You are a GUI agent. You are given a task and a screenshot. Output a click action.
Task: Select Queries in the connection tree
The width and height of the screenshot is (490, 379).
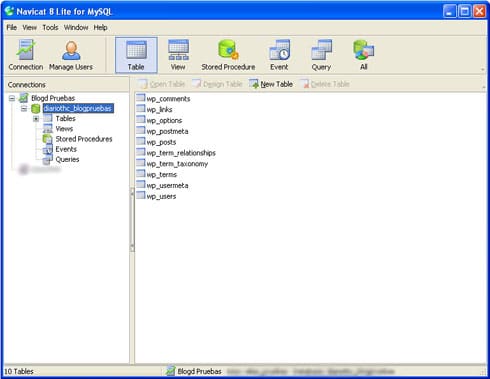click(67, 159)
